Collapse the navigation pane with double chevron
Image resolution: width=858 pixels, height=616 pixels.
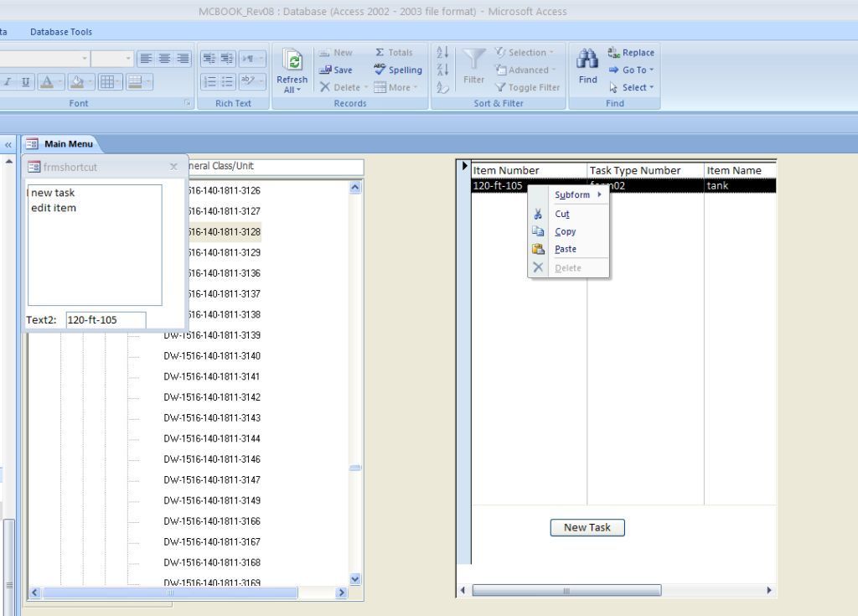(x=8, y=144)
